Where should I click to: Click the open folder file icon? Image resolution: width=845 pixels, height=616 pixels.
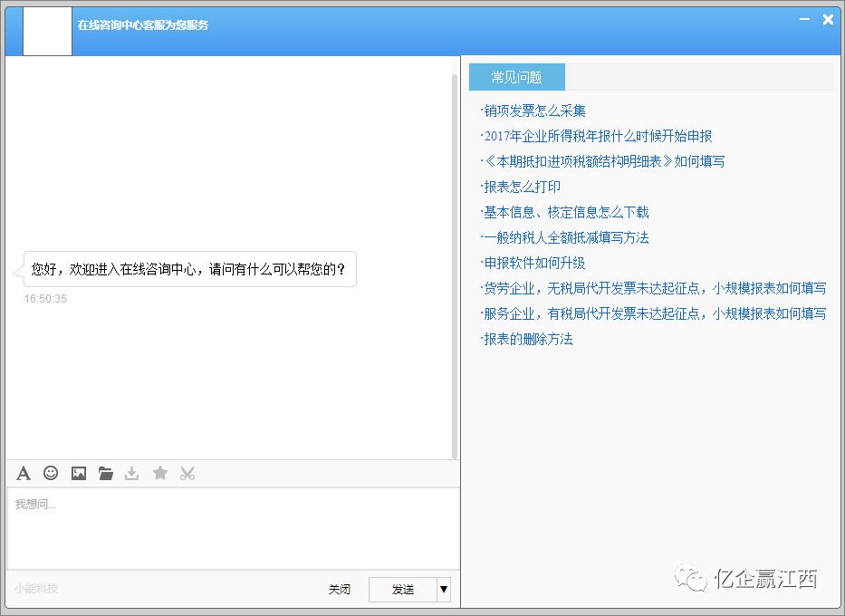[106, 473]
